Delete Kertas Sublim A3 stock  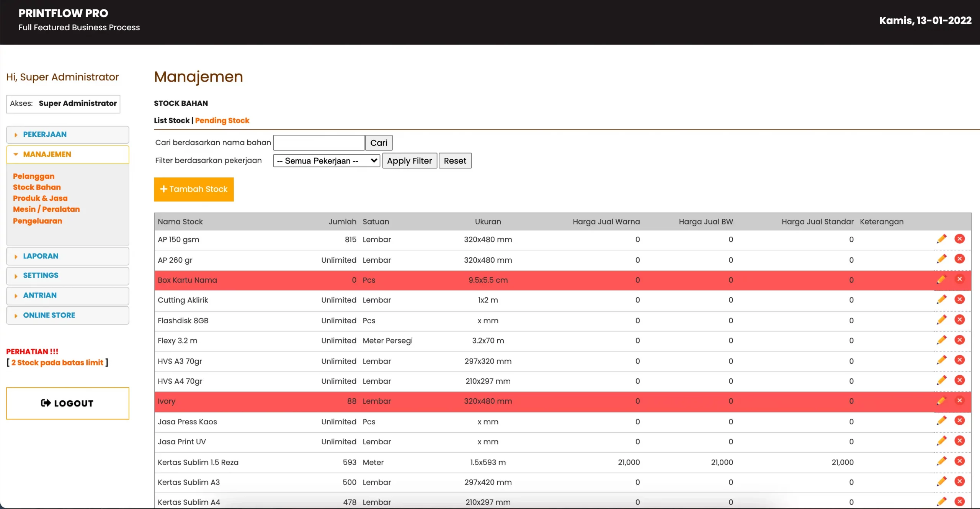959,481
